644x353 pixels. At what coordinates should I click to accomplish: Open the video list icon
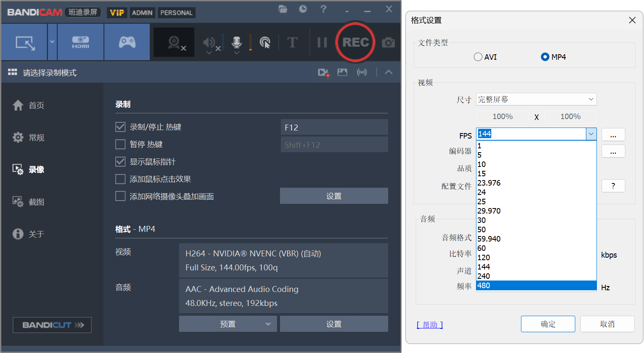(x=324, y=72)
